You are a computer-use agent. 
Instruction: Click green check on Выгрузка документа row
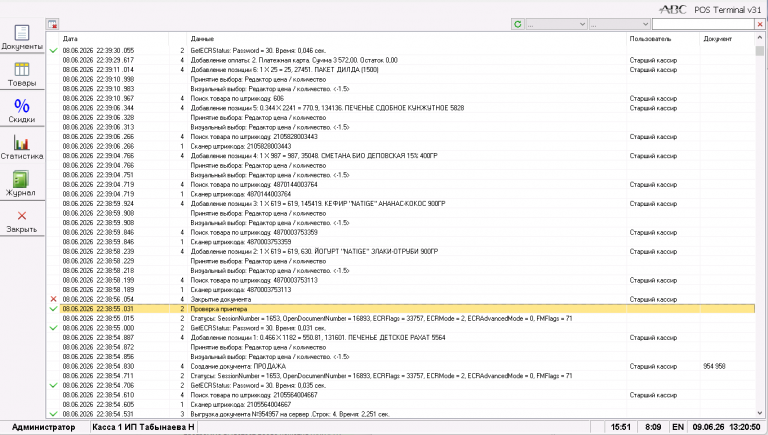(53, 414)
